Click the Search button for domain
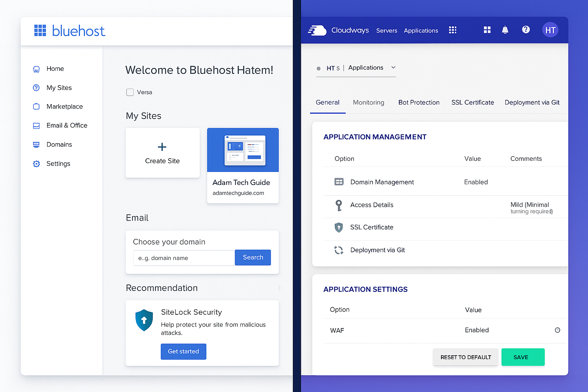588x392 pixels. pyautogui.click(x=253, y=258)
